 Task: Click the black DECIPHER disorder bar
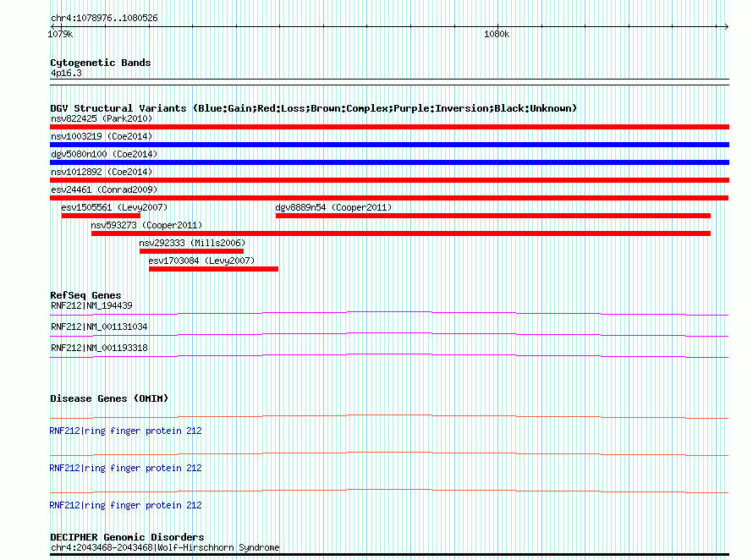[x=389, y=555]
